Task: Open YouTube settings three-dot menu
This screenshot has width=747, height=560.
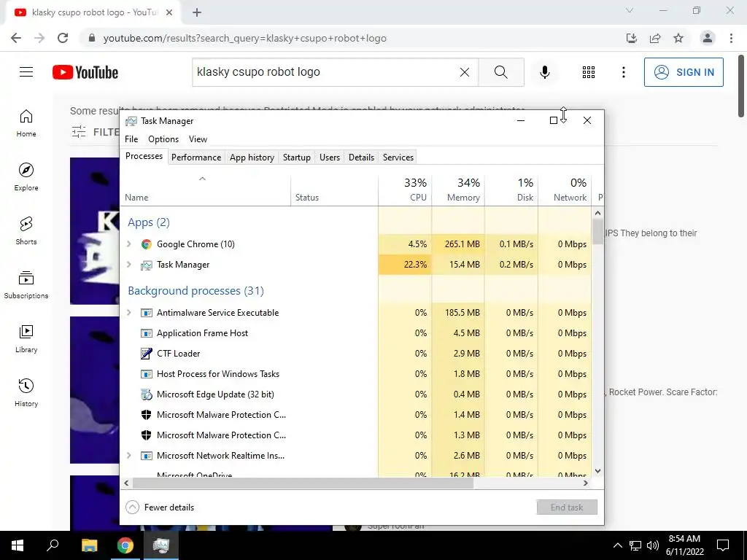Action: pyautogui.click(x=624, y=72)
